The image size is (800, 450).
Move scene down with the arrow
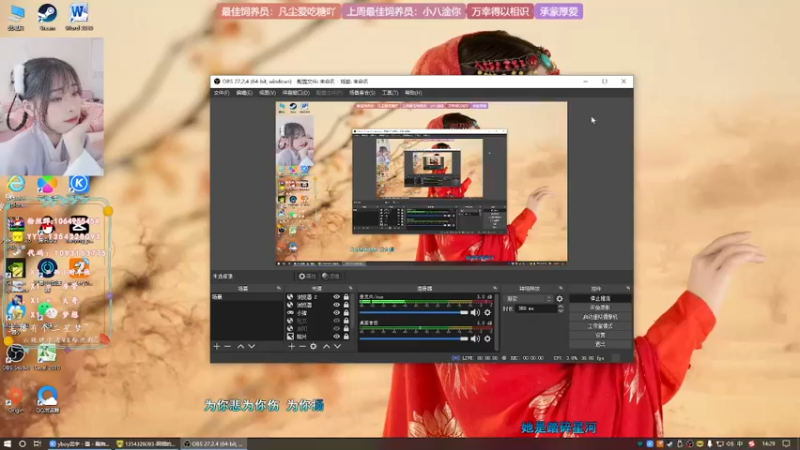[252, 346]
